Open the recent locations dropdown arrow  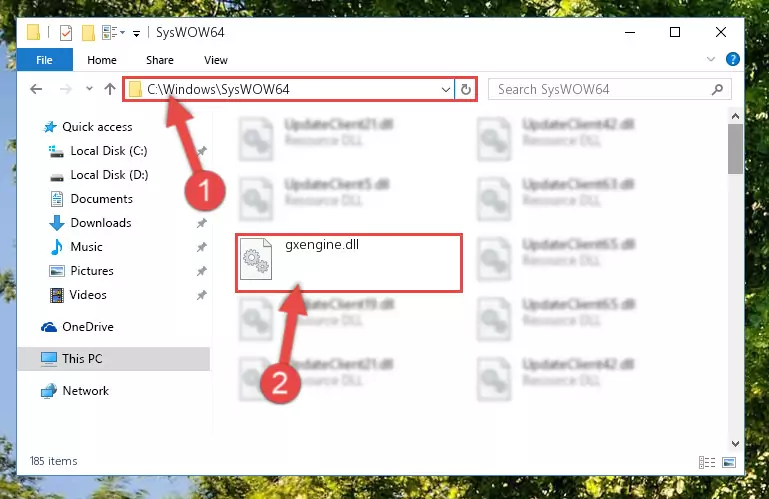pos(89,89)
